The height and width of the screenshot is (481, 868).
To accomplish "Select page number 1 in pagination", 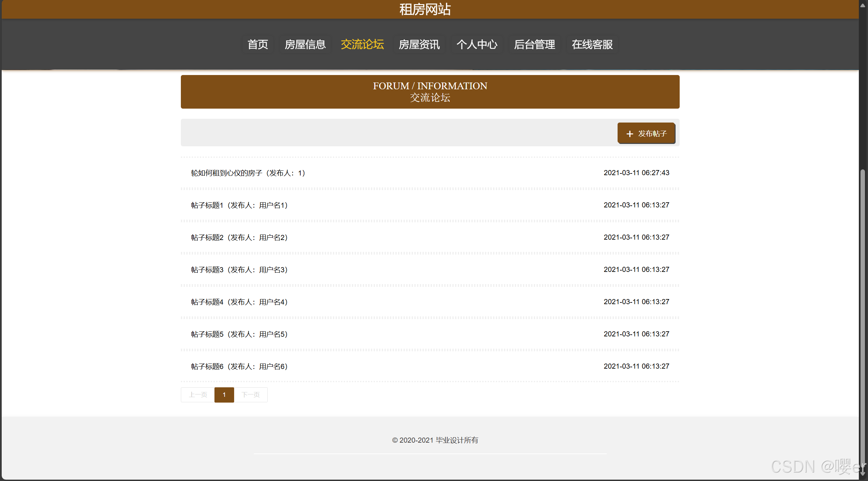I will 224,395.
